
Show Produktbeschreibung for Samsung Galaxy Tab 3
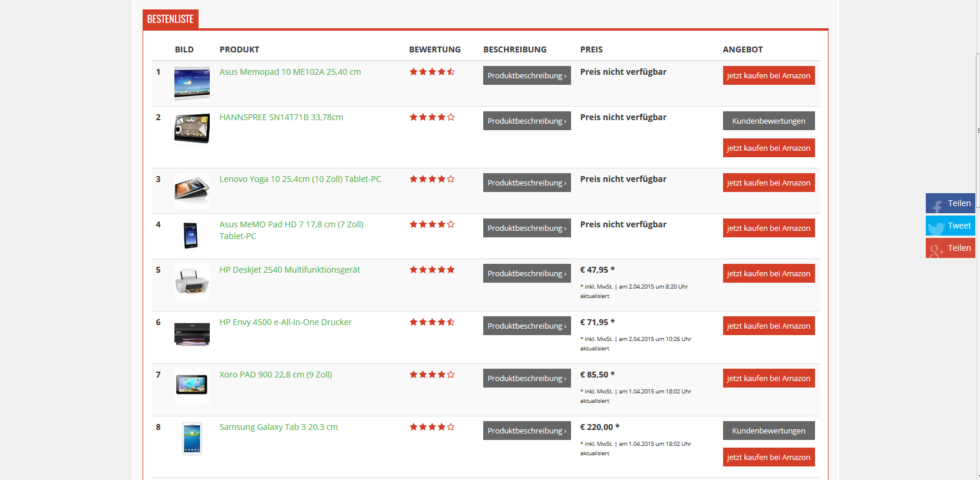[527, 431]
